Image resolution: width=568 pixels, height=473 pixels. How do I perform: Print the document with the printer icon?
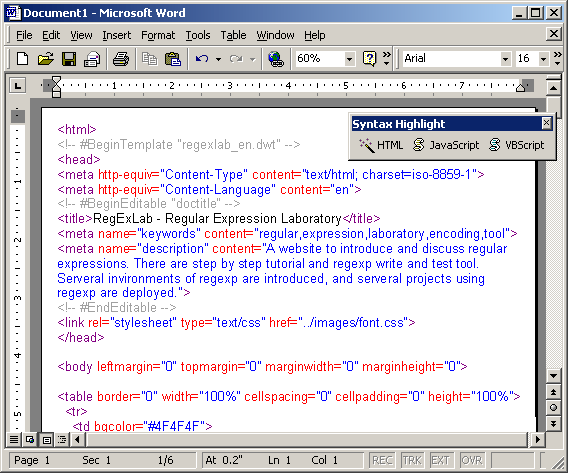tap(121, 59)
